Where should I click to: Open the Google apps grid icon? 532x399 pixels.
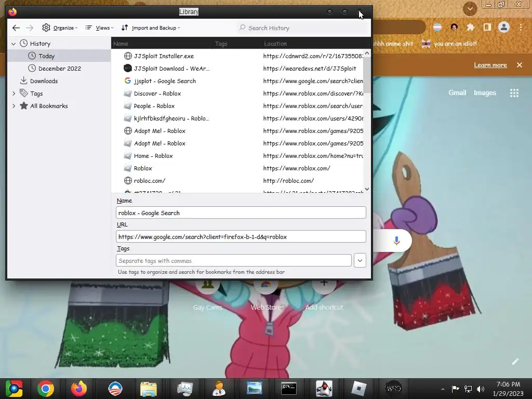click(x=514, y=93)
